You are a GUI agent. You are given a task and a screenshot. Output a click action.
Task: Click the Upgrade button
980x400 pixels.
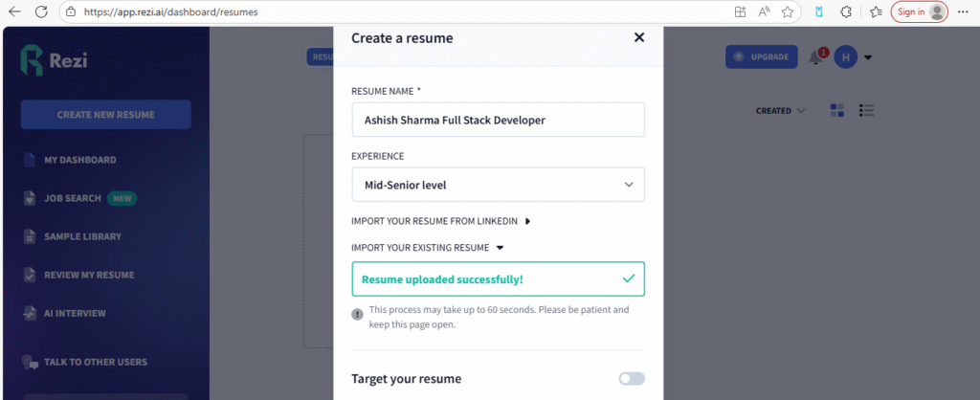762,57
